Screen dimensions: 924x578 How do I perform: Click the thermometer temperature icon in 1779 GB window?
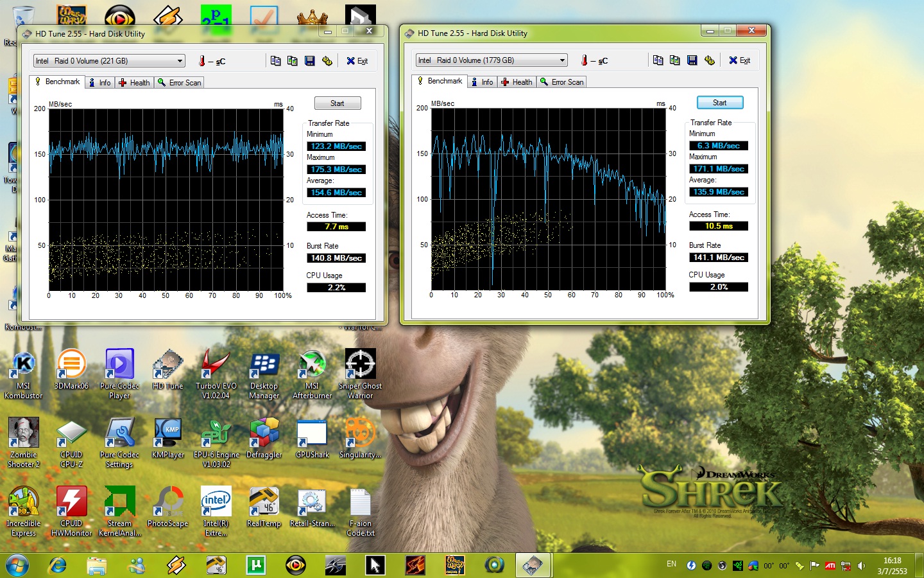pyautogui.click(x=584, y=60)
